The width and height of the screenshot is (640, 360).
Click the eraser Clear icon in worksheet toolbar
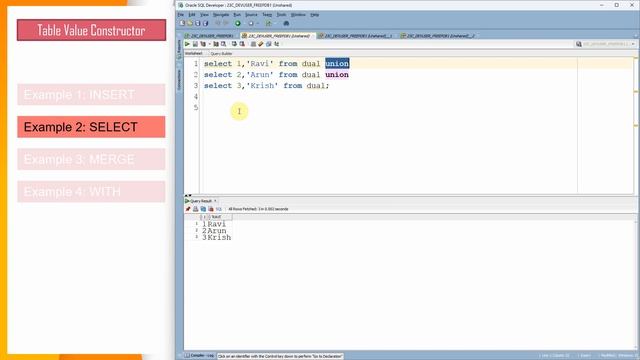(260, 44)
